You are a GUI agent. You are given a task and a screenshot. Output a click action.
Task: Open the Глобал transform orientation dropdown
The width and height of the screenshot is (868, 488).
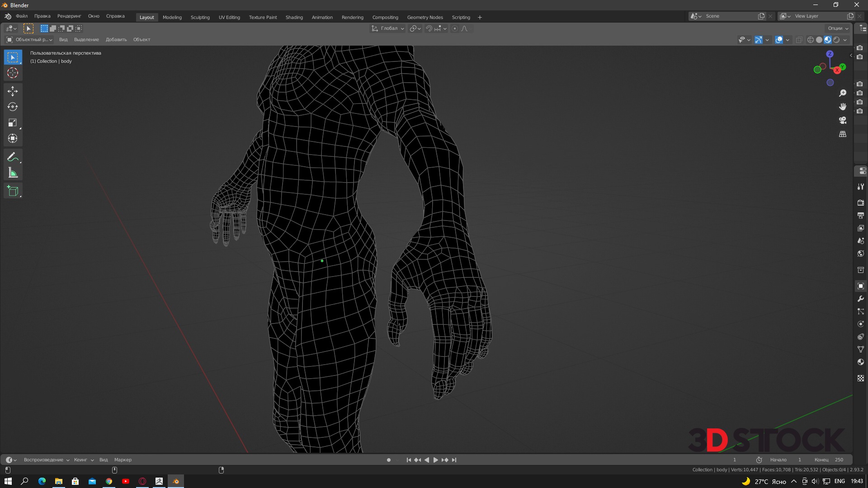coord(388,28)
